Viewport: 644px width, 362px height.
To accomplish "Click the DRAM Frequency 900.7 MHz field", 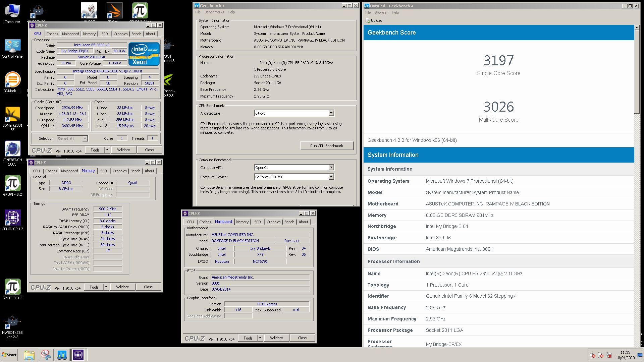I will (x=108, y=209).
